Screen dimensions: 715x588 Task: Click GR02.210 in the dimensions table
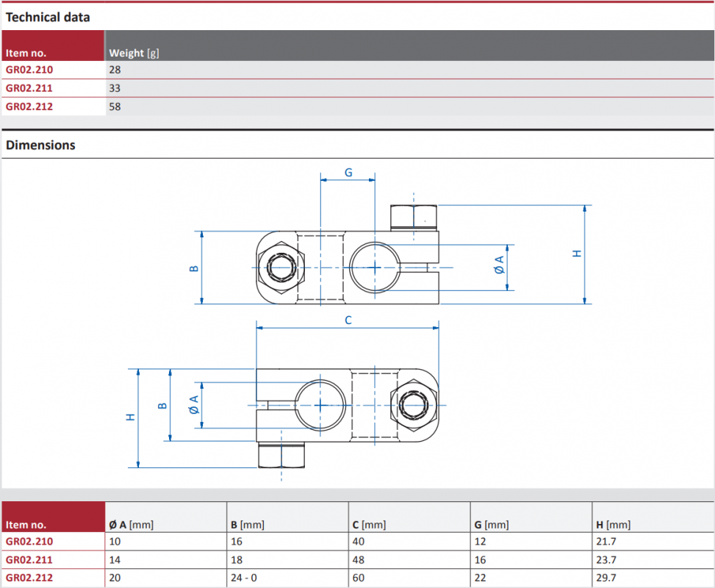click(x=29, y=542)
